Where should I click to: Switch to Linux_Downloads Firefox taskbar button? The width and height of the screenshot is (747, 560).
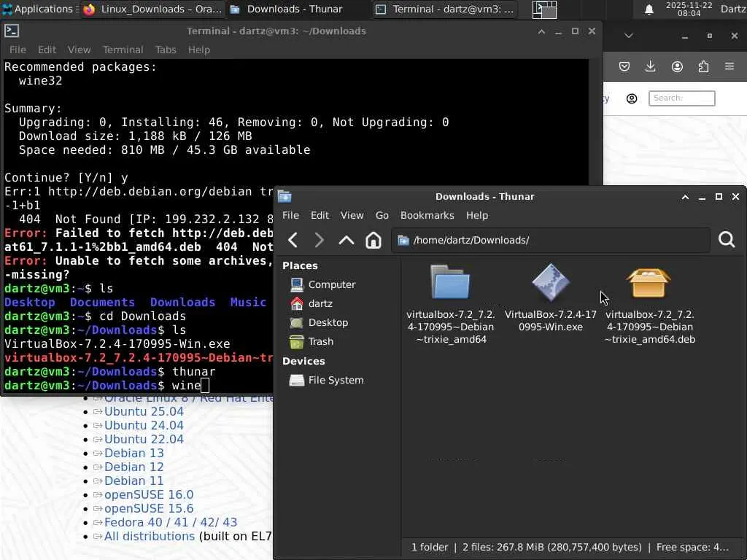tap(152, 9)
